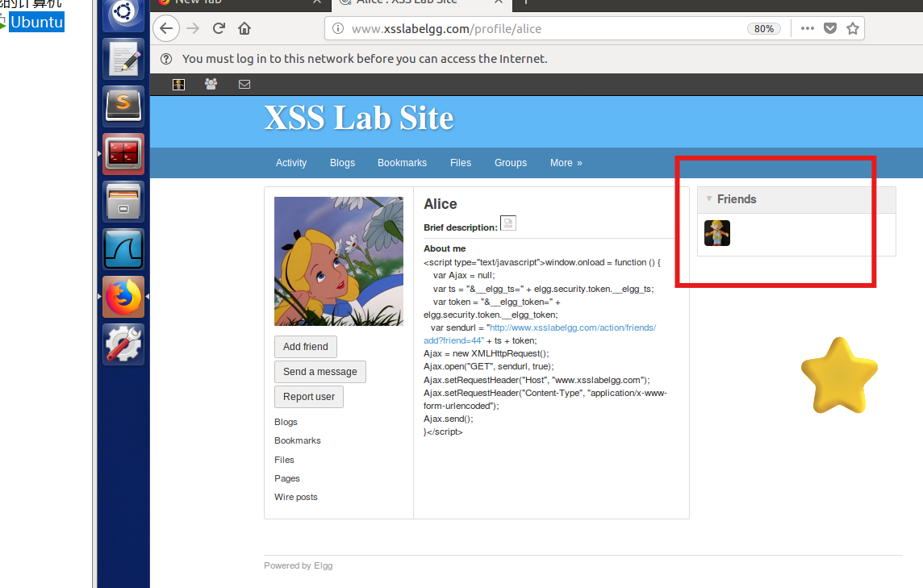Screen dimensions: 923x588
Task: Open the user avatar icon in Elgg topbar
Action: 178,84
